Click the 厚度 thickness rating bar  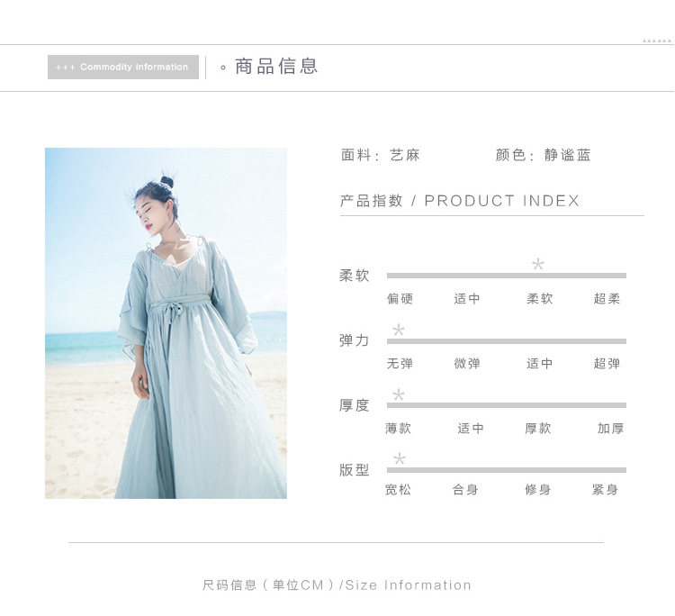(x=506, y=405)
